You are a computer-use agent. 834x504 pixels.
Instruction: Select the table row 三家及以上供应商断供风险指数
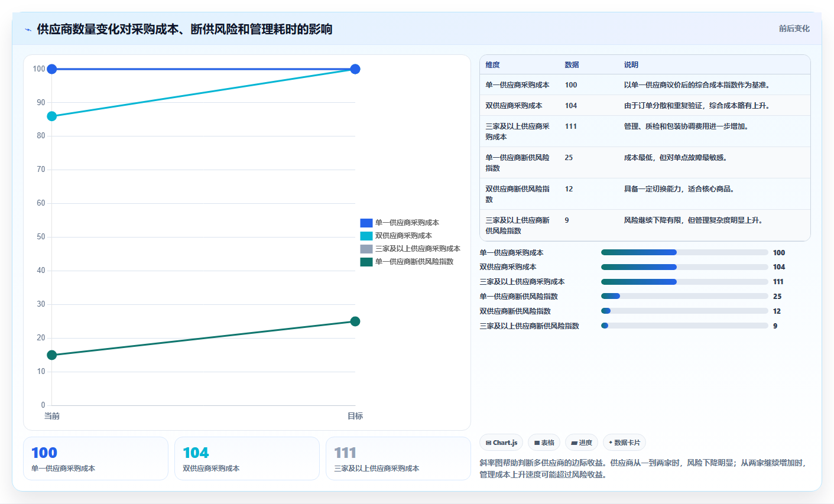coord(645,225)
